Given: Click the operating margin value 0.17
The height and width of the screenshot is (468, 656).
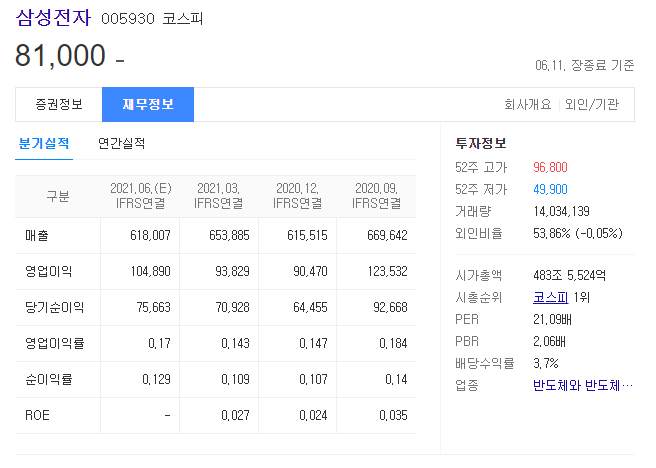Looking at the screenshot, I should click(159, 343).
